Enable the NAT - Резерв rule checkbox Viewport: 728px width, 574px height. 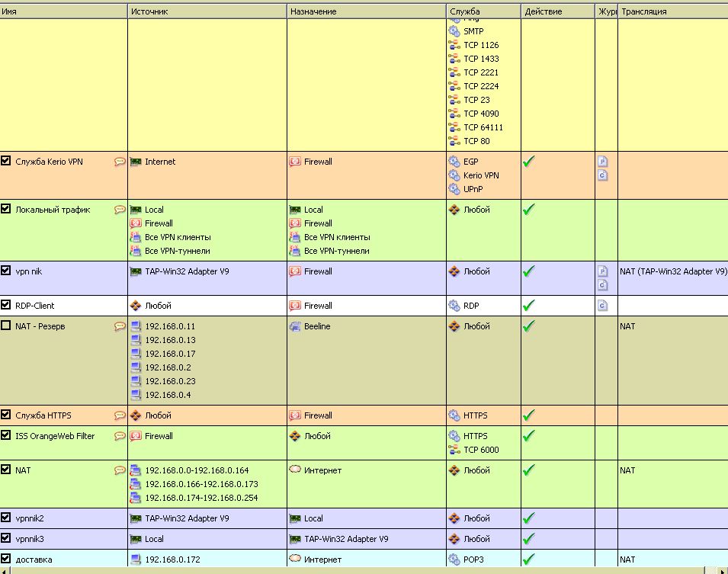pos(5,325)
